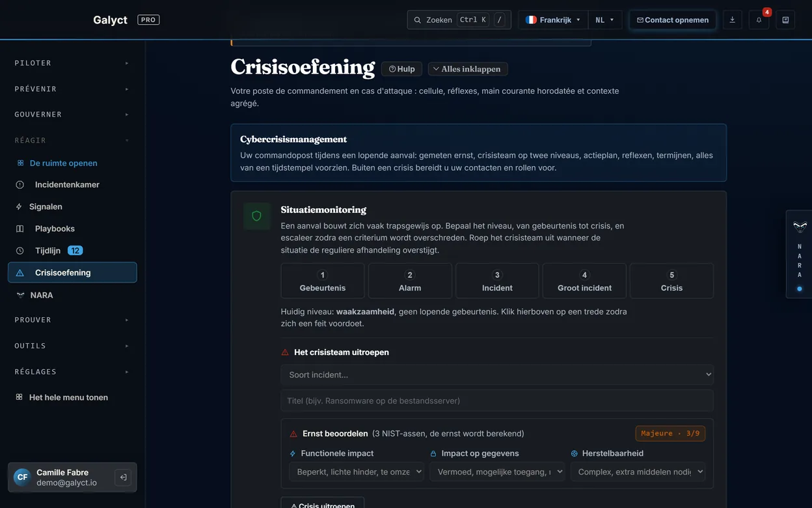Click the green shield icon by Situatiemonitoring
This screenshot has width=812, height=508.
point(256,216)
